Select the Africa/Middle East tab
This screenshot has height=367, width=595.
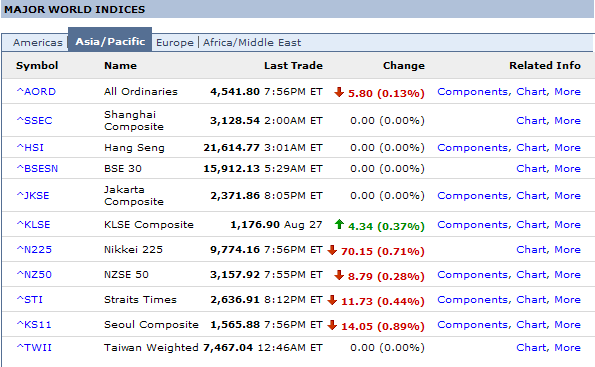252,43
